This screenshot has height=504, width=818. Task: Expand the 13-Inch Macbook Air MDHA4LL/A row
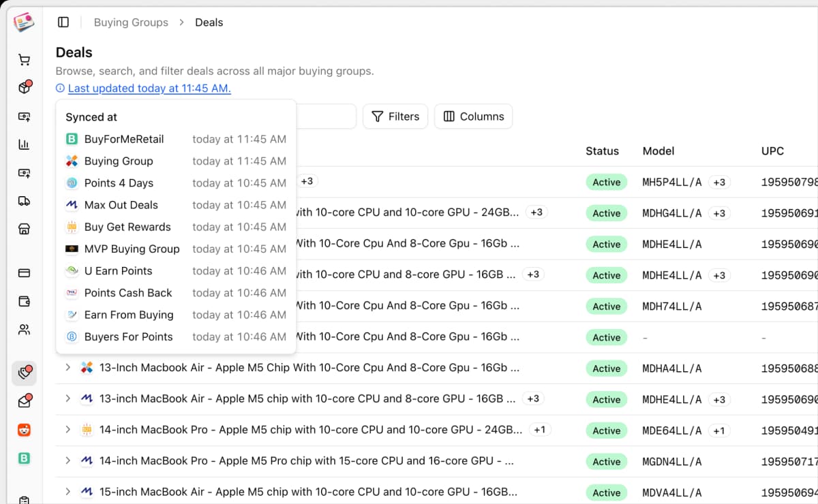click(67, 368)
